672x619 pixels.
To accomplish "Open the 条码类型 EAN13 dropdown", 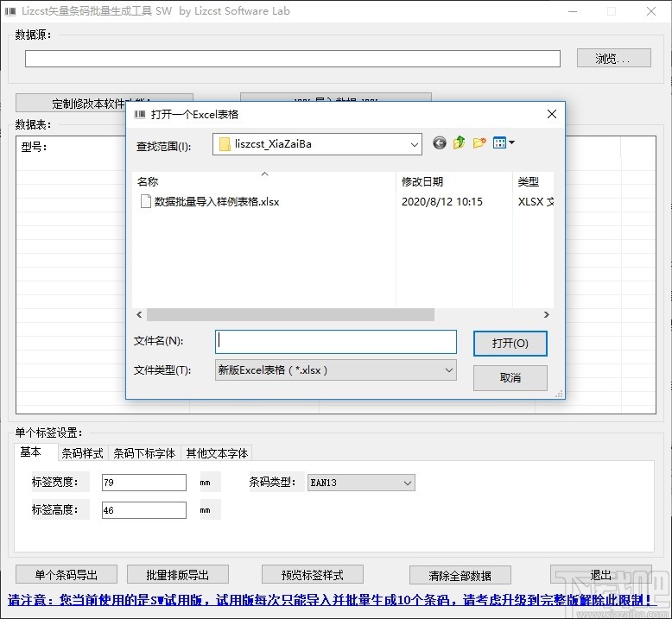I will tap(407, 483).
